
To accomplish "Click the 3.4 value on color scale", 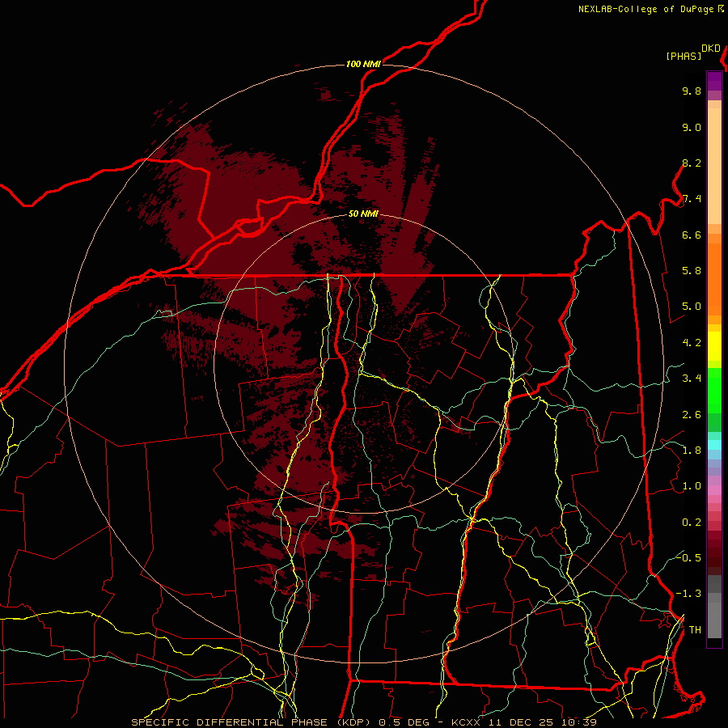I will coord(692,379).
